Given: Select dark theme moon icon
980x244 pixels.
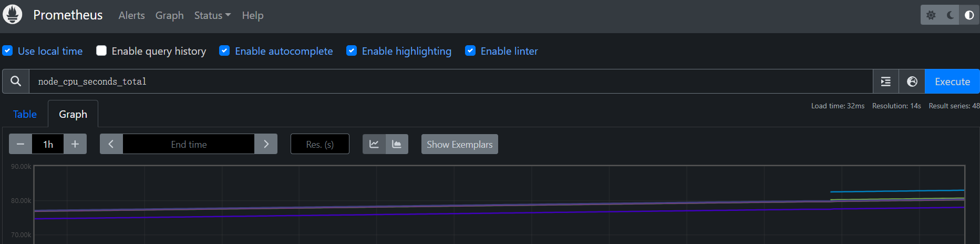Looking at the screenshot, I should click(950, 15).
